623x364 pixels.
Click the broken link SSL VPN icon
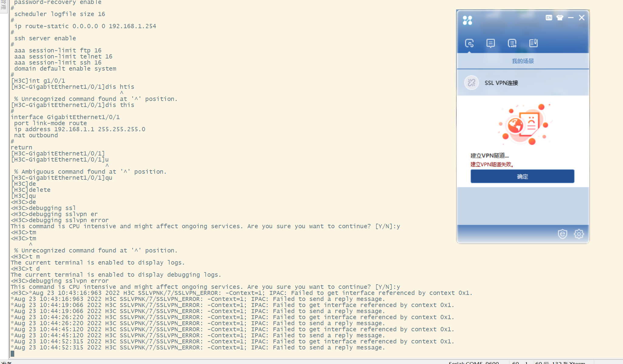click(471, 83)
